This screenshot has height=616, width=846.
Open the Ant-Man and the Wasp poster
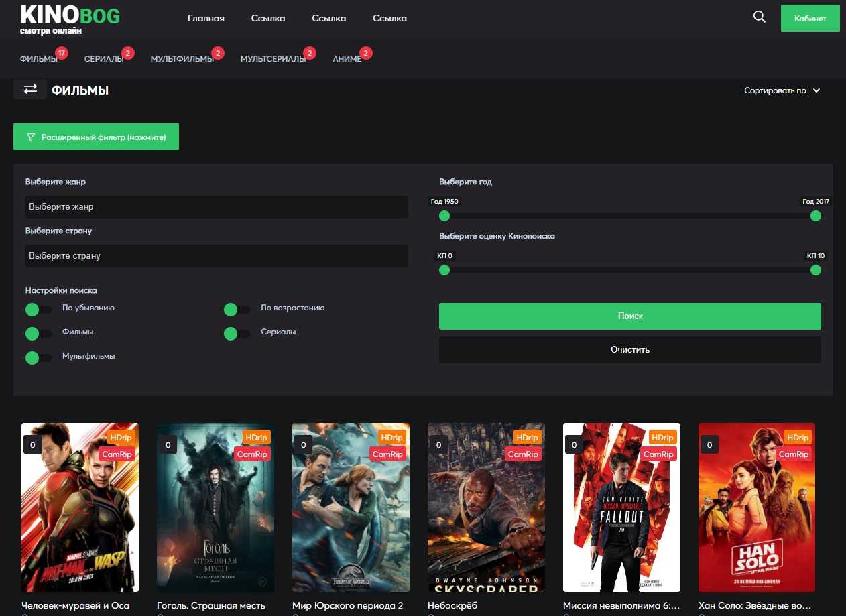[x=80, y=507]
